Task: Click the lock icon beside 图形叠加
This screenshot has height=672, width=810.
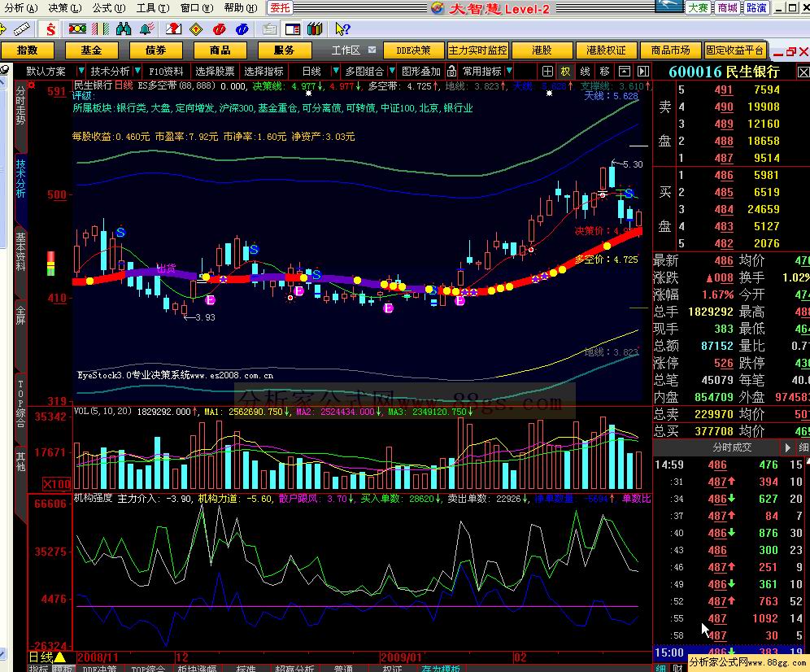Action: coord(451,71)
